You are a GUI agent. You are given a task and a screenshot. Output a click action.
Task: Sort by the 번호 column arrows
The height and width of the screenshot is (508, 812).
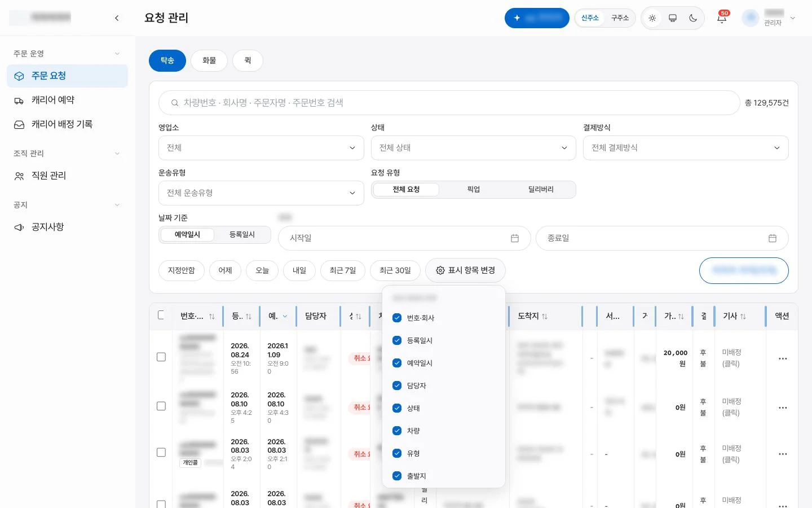[x=212, y=317]
